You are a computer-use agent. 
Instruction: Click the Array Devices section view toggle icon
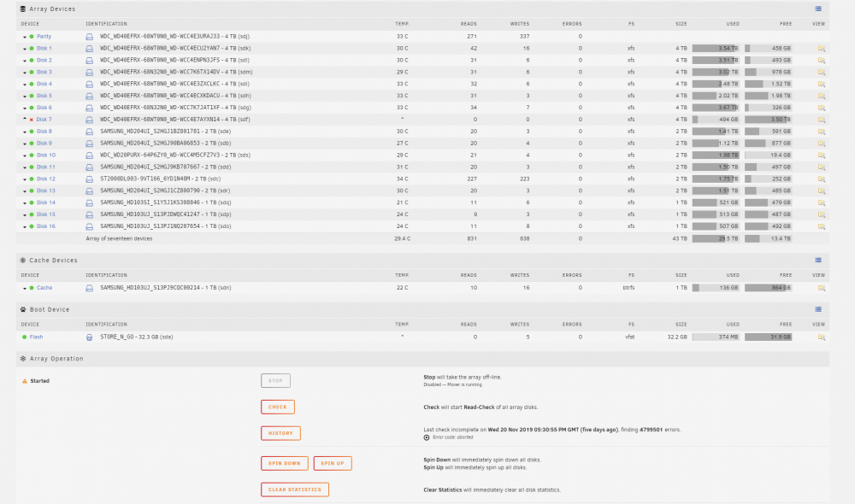pyautogui.click(x=818, y=9)
